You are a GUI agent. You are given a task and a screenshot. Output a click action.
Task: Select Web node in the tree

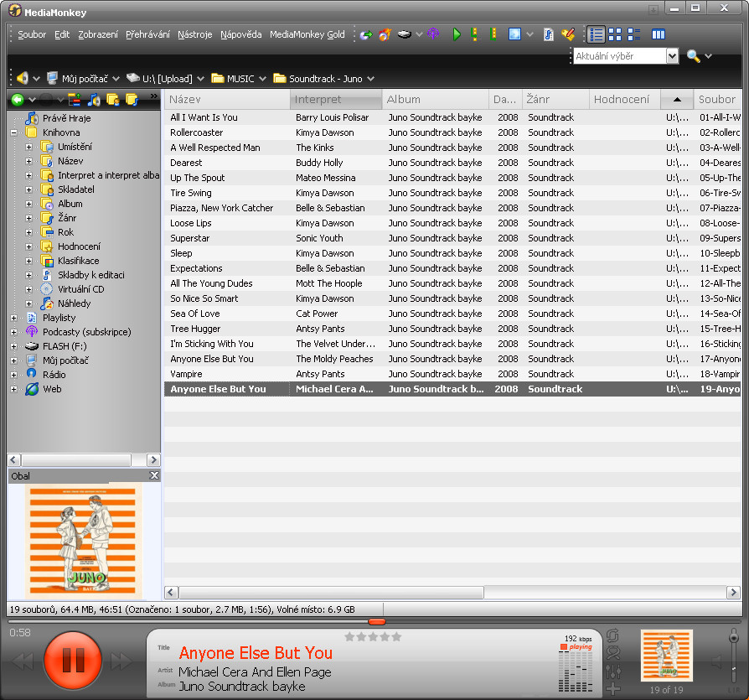tap(52, 389)
